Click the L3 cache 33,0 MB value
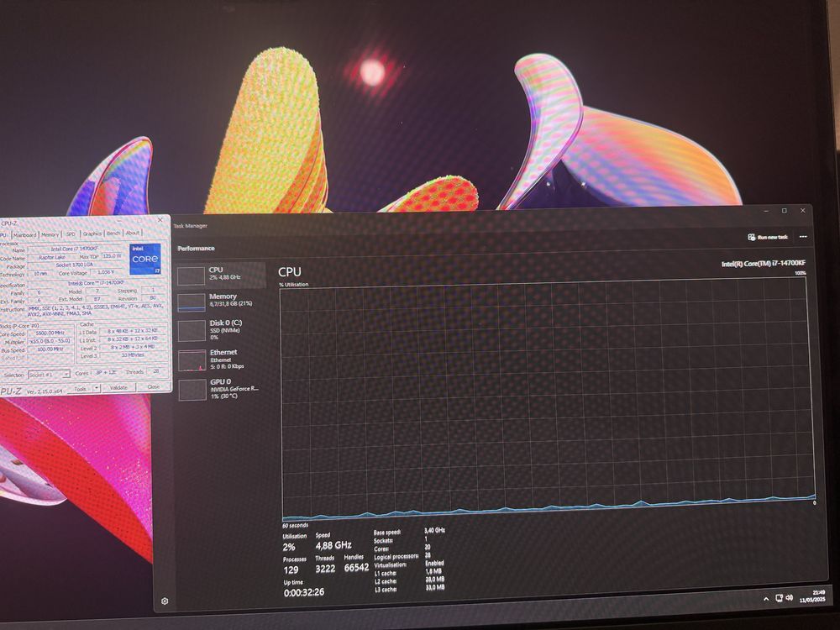The height and width of the screenshot is (630, 840). coord(434,588)
